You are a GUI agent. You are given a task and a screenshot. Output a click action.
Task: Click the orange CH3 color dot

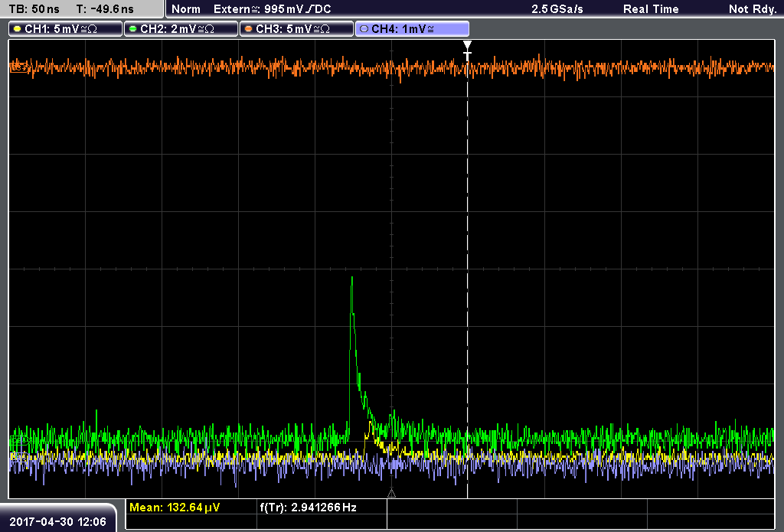(x=249, y=29)
